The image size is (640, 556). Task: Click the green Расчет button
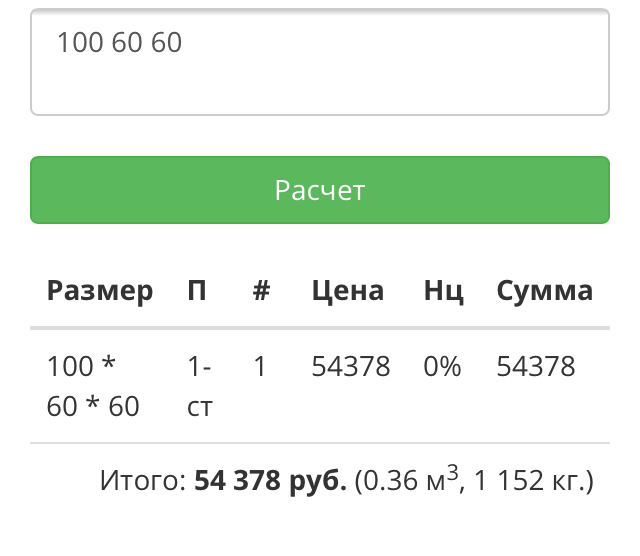click(320, 190)
